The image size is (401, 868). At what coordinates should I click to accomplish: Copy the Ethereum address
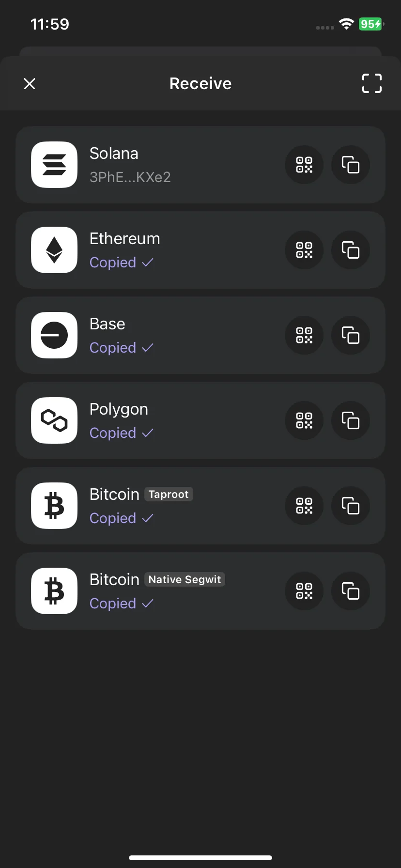pos(351,250)
